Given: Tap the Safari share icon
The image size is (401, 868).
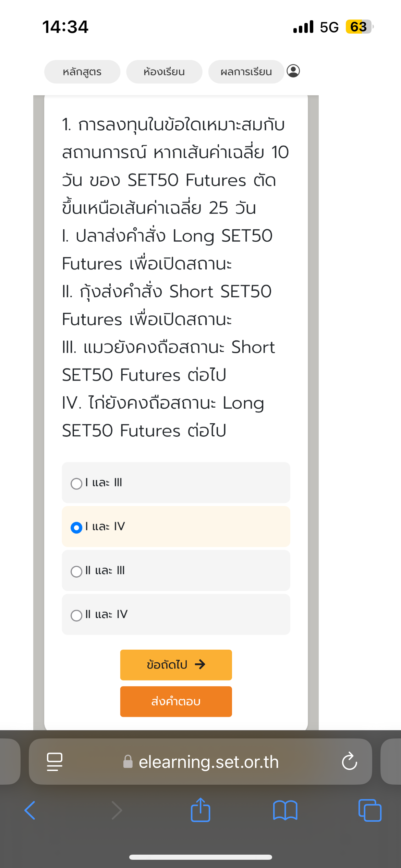Looking at the screenshot, I should click(200, 810).
